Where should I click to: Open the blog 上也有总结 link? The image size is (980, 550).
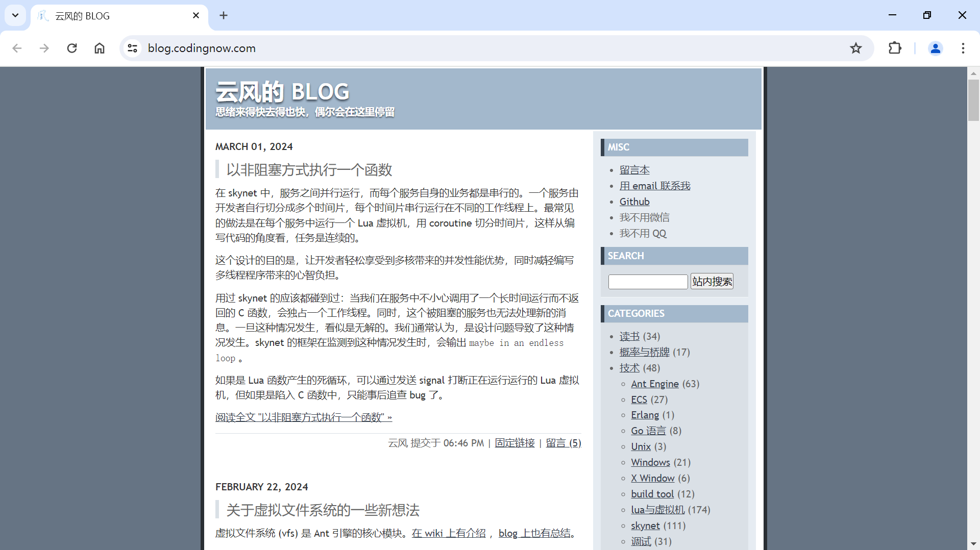534,533
